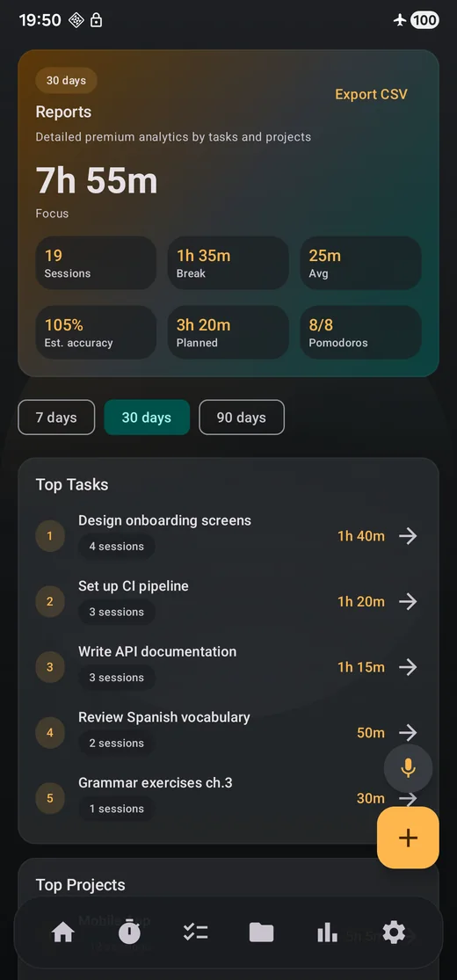Open the bar chart reports tab
457x980 pixels.
[327, 933]
